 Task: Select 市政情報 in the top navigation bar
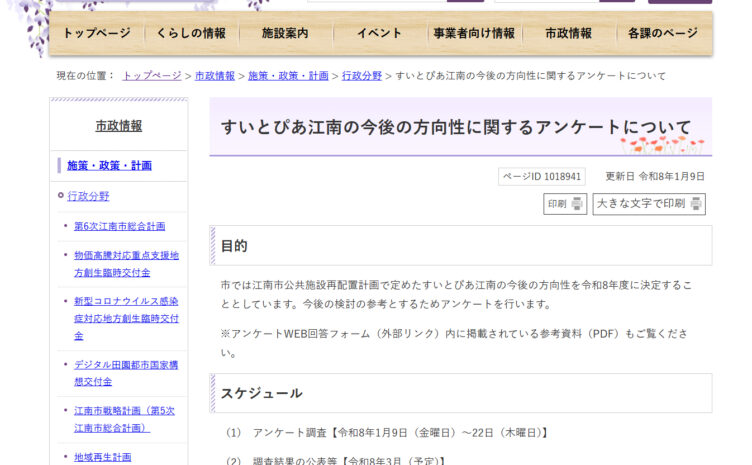click(568, 33)
